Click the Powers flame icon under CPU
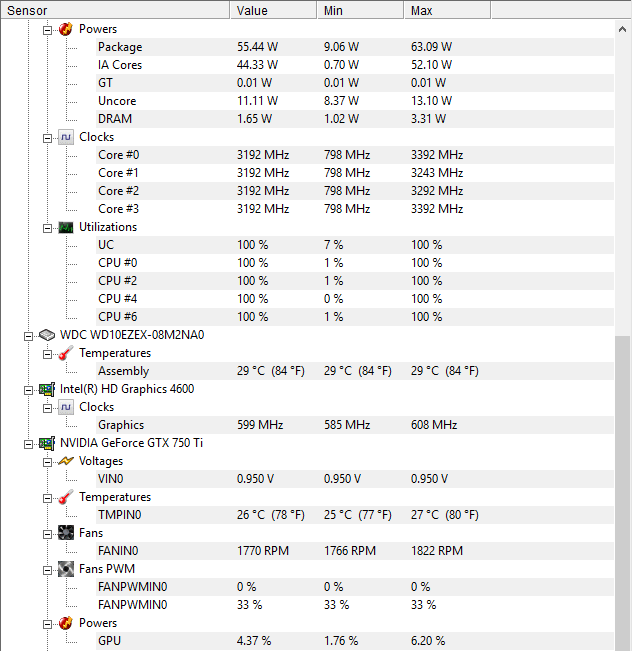 point(66,29)
